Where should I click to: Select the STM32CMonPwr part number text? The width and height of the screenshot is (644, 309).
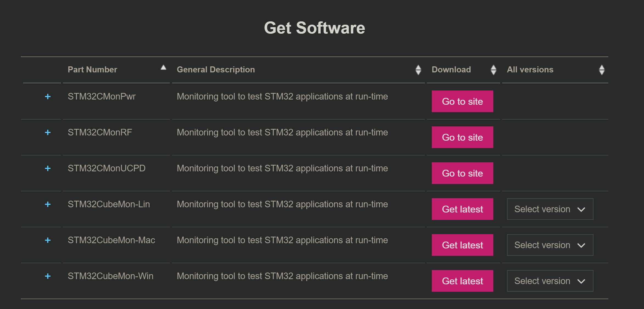coord(102,97)
